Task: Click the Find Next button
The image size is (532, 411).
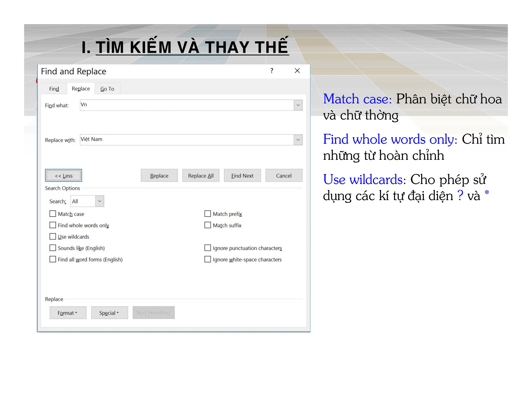Action: pyautogui.click(x=242, y=176)
